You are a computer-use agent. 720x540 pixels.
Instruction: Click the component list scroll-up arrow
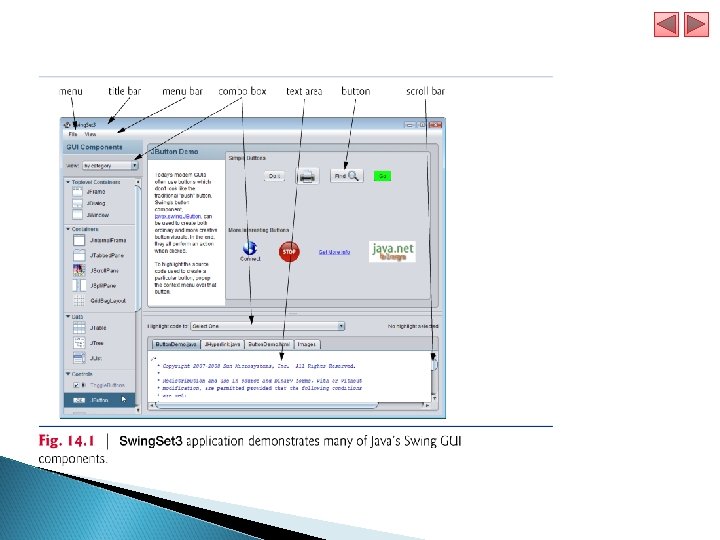(x=138, y=182)
